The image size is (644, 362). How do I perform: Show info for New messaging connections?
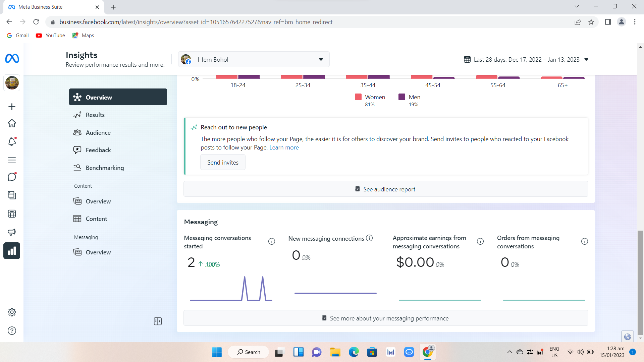(369, 238)
